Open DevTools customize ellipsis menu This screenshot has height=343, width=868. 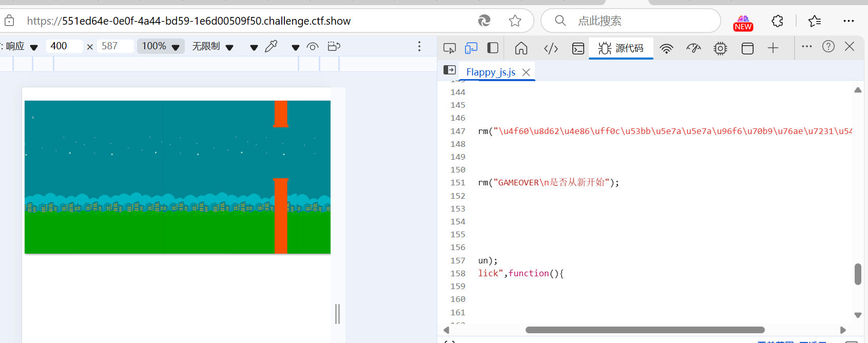point(807,46)
